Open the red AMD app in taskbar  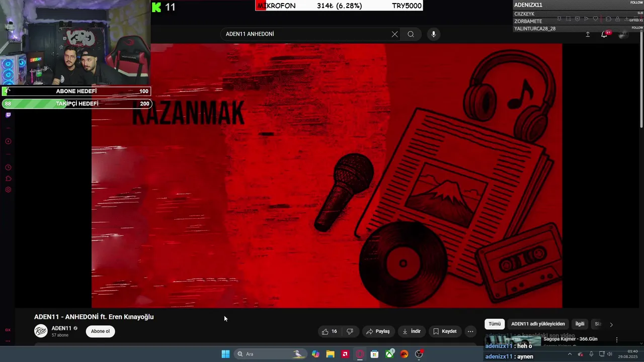pyautogui.click(x=345, y=354)
